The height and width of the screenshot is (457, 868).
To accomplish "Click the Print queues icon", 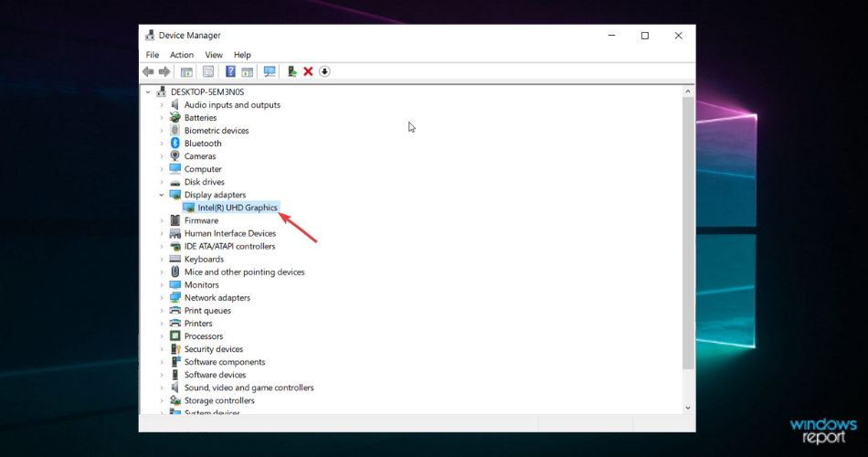I will click(x=175, y=310).
